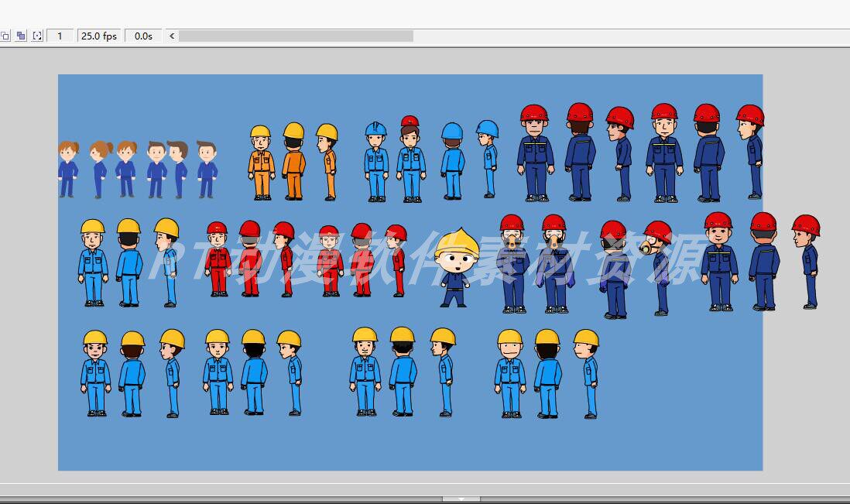Select the side-view worker wearing a gas mask
This screenshot has width=850, height=504.
click(x=657, y=268)
